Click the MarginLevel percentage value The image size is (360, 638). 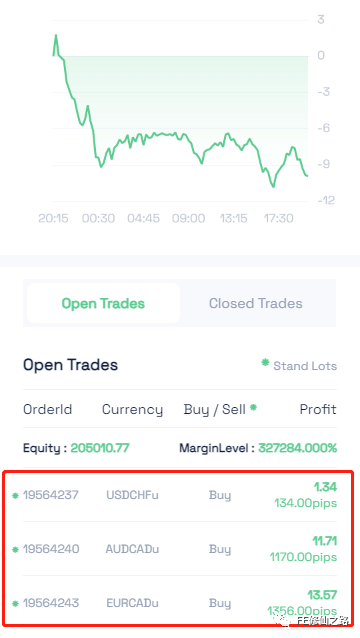tap(298, 448)
